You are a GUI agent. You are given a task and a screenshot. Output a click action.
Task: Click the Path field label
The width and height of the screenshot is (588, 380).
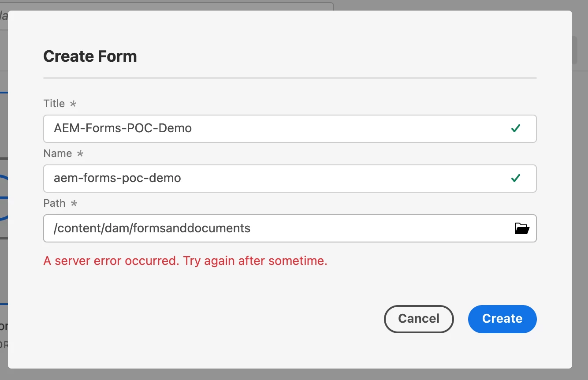click(x=54, y=203)
